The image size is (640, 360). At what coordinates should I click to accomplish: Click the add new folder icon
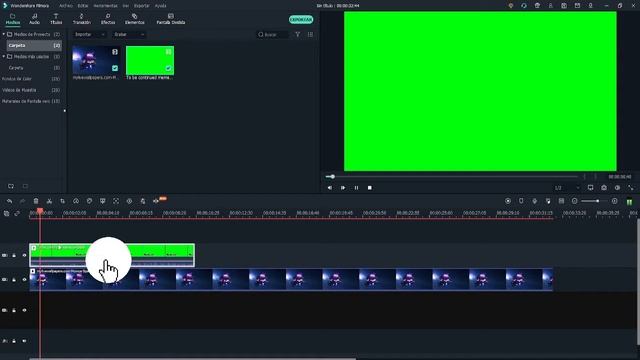coord(11,186)
